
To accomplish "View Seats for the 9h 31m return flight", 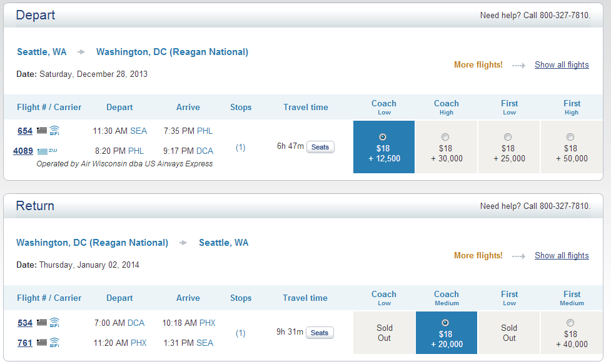I will (x=320, y=333).
